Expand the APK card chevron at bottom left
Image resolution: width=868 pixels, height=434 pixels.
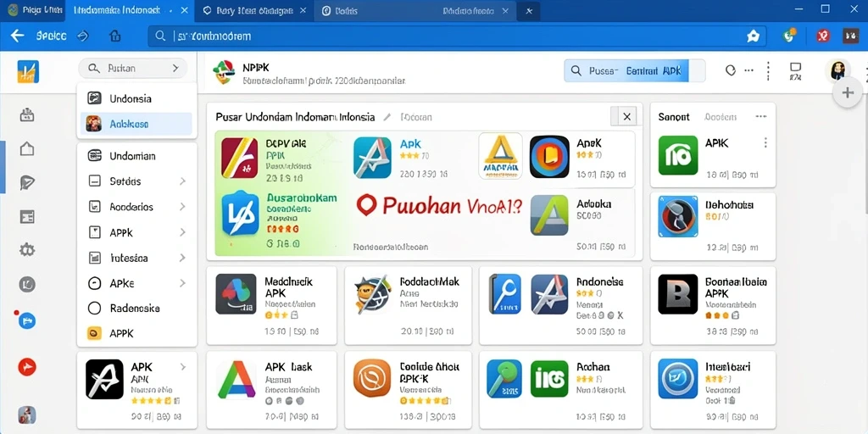click(183, 367)
